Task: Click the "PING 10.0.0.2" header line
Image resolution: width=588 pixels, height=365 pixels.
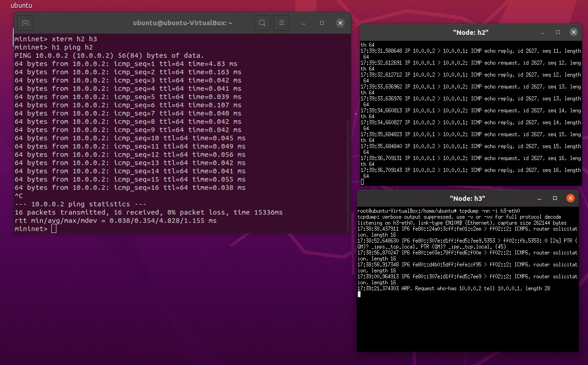Action: click(110, 55)
